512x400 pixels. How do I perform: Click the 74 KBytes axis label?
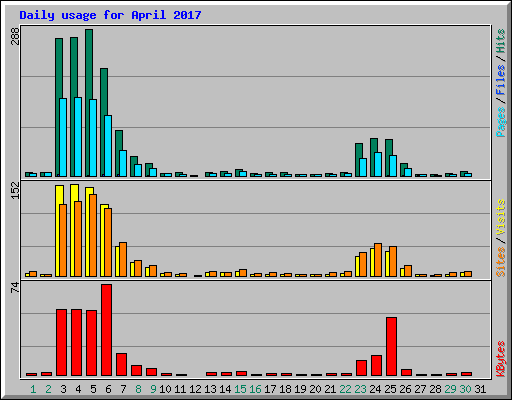15,287
